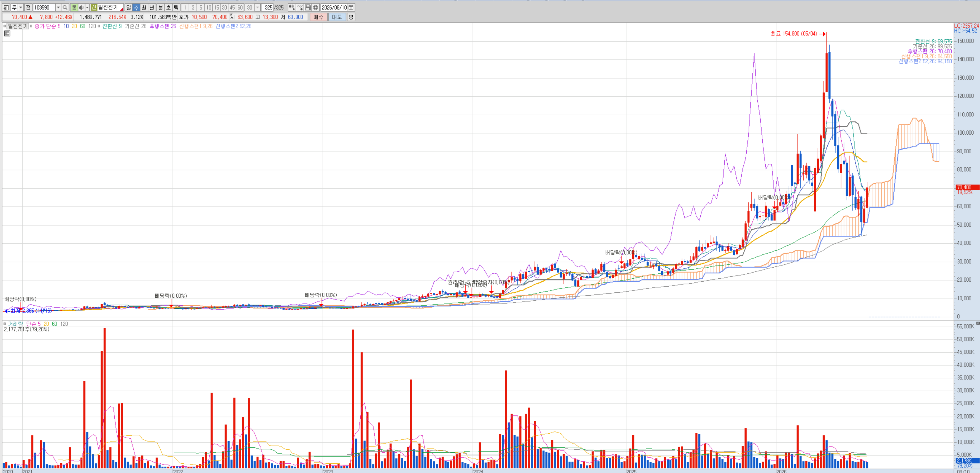
Task: Select the 60 interval button
Action: [x=240, y=8]
